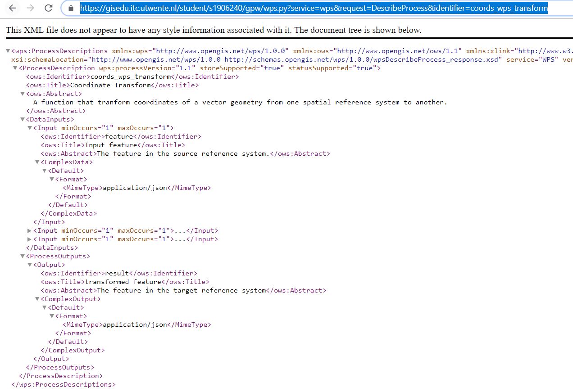
Task: Collapse the first Input element
Action: point(29,128)
